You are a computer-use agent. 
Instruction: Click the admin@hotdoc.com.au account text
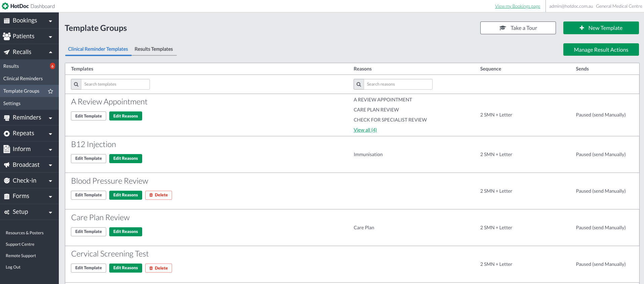pos(571,6)
